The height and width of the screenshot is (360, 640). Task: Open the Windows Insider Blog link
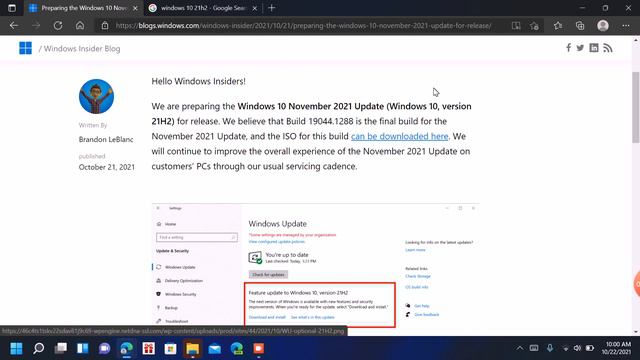[82, 49]
